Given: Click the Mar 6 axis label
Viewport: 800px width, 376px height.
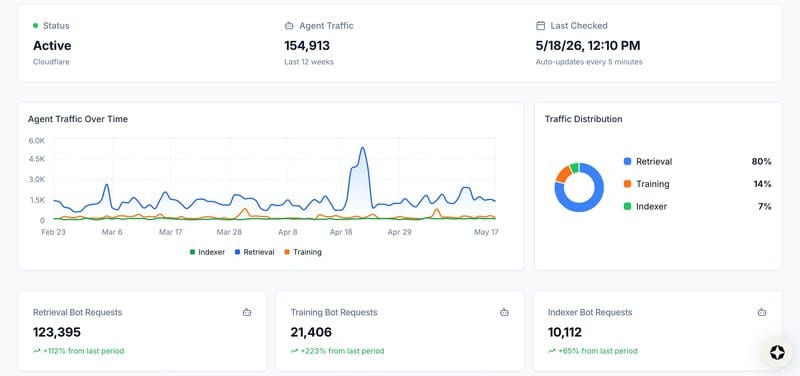Looking at the screenshot, I should coord(112,232).
